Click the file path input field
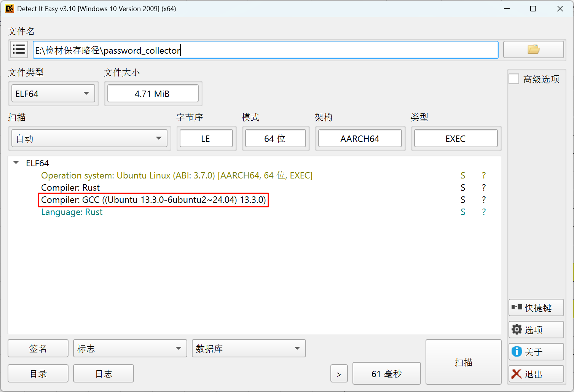574x392 pixels. (x=266, y=50)
